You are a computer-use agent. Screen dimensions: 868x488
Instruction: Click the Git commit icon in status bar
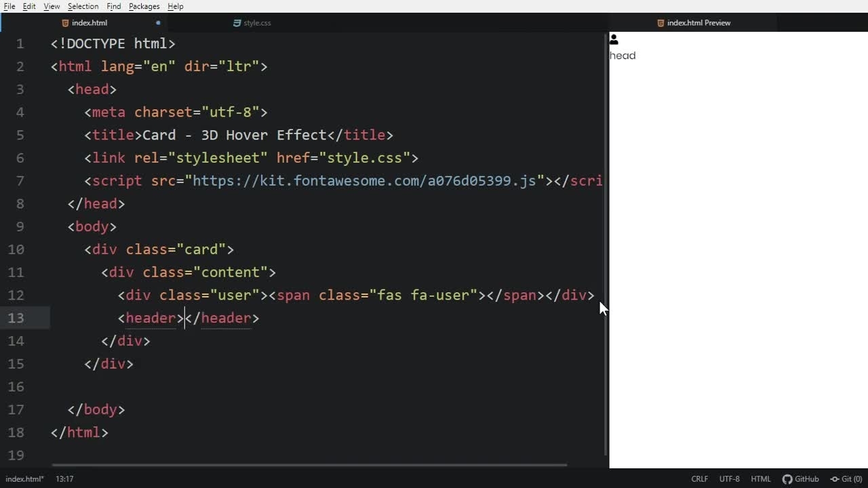(835, 479)
